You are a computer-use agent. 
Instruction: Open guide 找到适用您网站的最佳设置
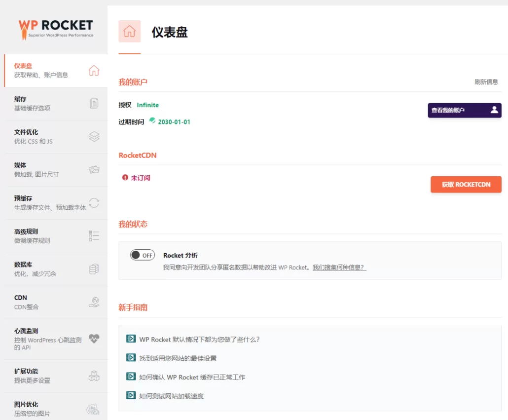coord(178,358)
